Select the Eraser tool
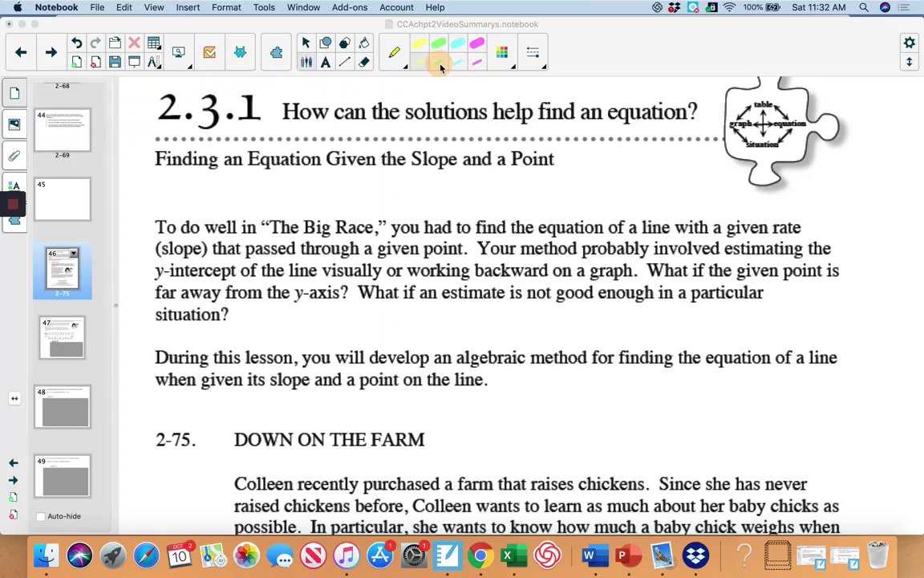The image size is (924, 578). tap(364, 62)
